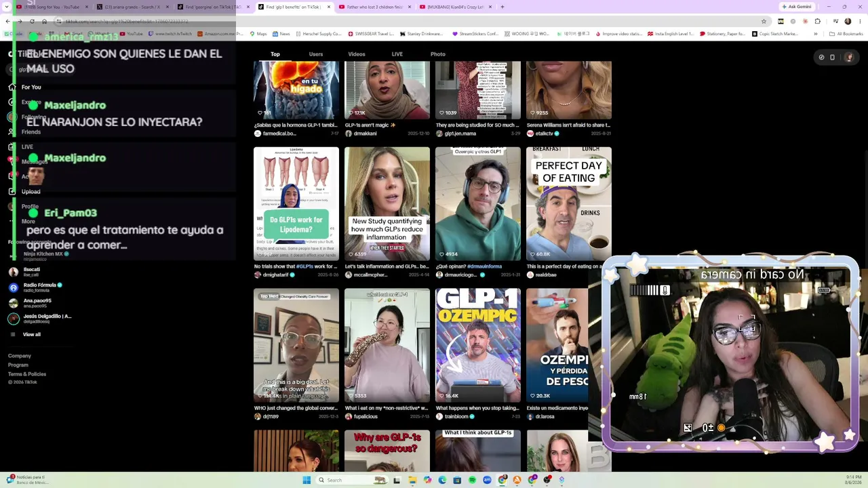This screenshot has height=488, width=868.
Task: Open the Copic Sketch Marker bookmark
Action: (x=775, y=34)
